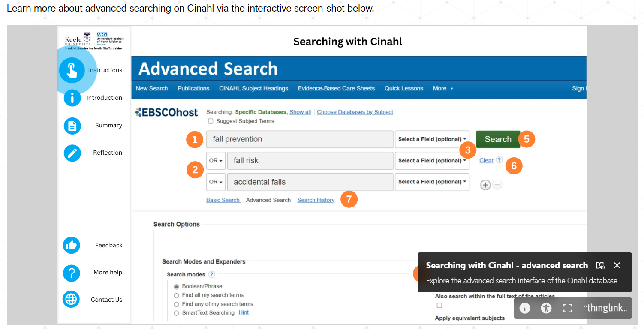
Task: Click the Clear link
Action: [x=486, y=160]
